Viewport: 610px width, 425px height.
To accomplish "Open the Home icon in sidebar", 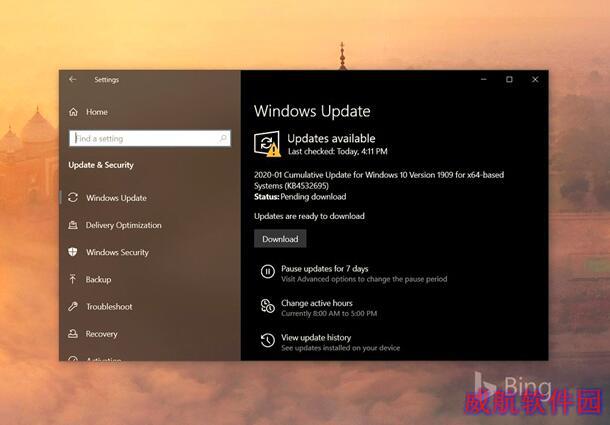I will pos(73,112).
